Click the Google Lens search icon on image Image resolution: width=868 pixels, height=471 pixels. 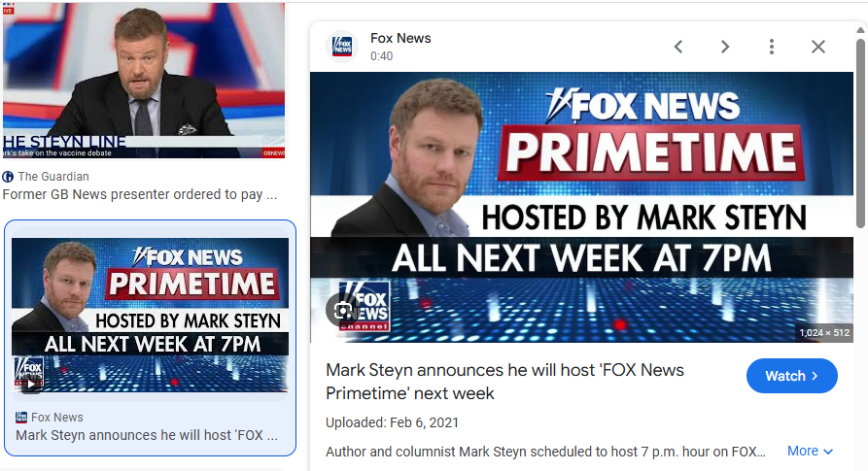343,310
